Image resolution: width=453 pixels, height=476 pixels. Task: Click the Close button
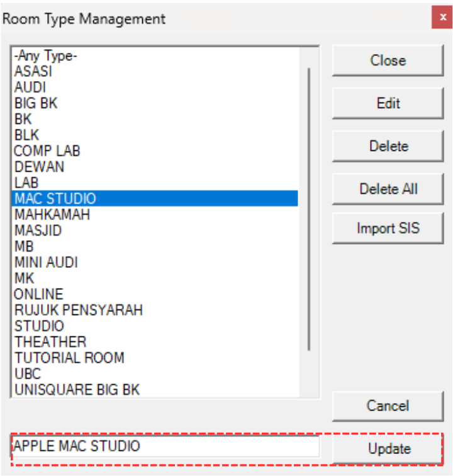coord(388,60)
